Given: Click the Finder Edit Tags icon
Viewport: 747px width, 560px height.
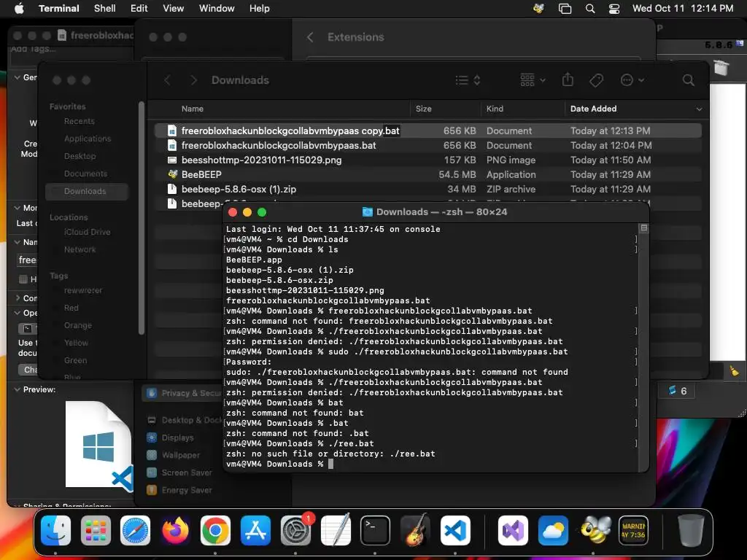Looking at the screenshot, I should click(x=596, y=80).
